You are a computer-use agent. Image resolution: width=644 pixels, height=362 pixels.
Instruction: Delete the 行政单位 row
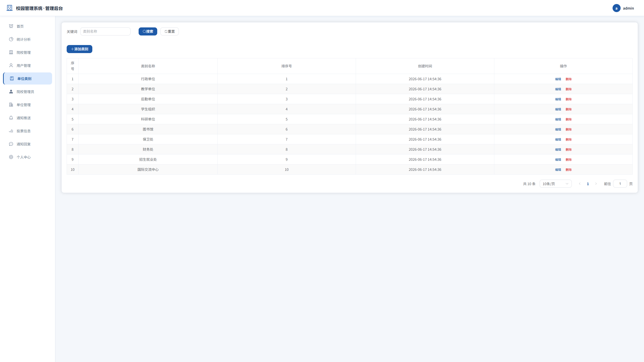(569, 79)
